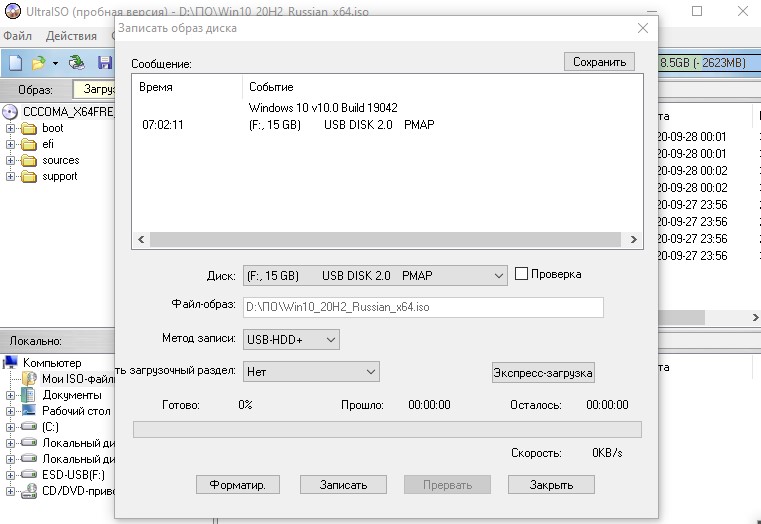Image resolution: width=761 pixels, height=524 pixels.
Task: Click the New file toolbar icon
Action: [16, 63]
